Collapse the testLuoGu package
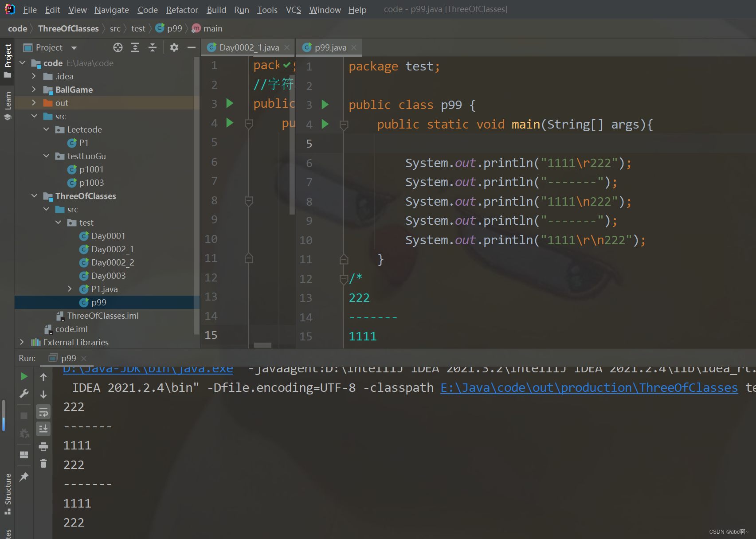Viewport: 756px width, 539px height. [47, 156]
